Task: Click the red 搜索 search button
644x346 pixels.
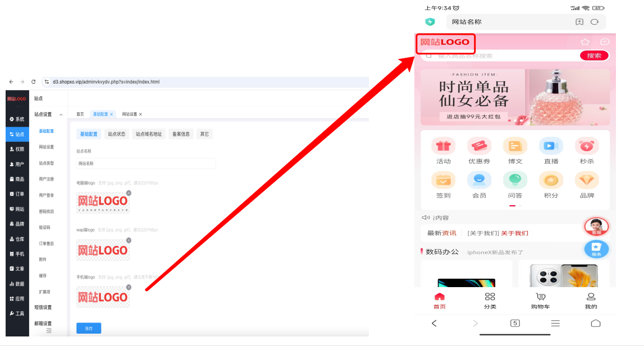Action: pyautogui.click(x=594, y=56)
